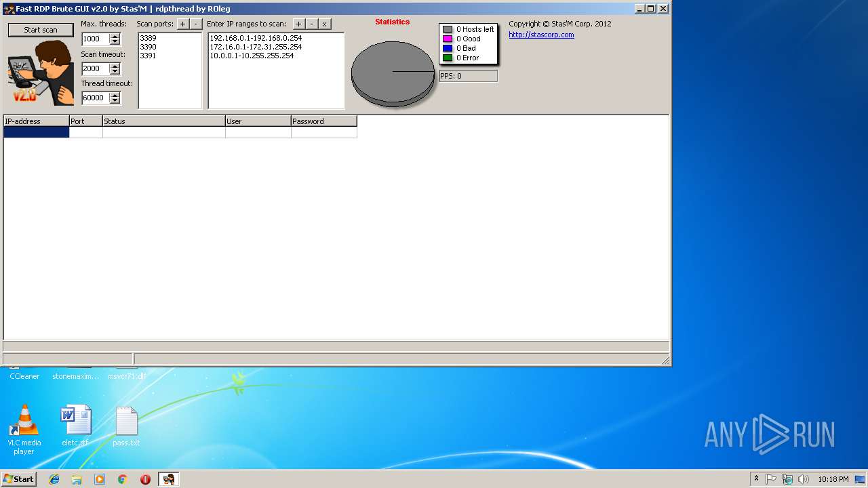Open Google Chrome from taskbar

point(122,479)
